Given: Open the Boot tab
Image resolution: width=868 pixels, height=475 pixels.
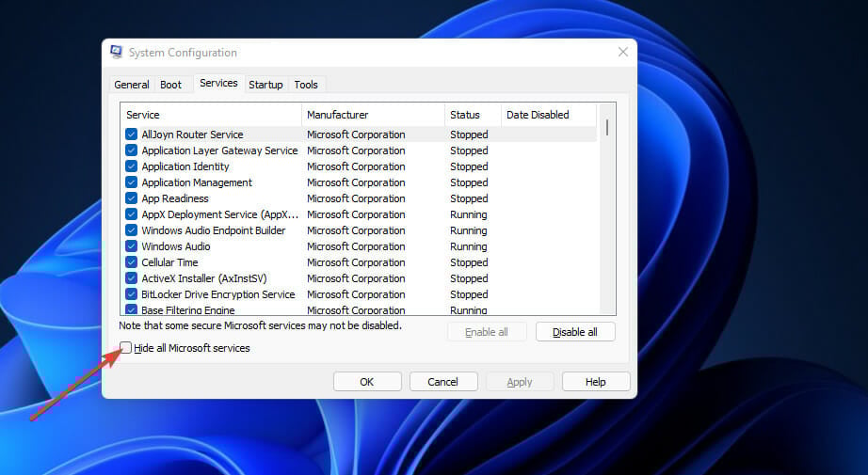Looking at the screenshot, I should point(170,85).
